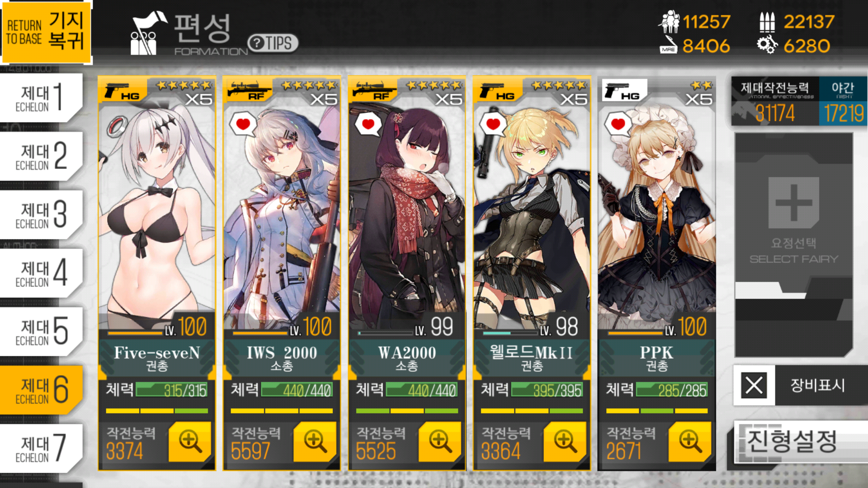Open the formation TIPS help bubble
The width and height of the screenshot is (868, 488).
(273, 43)
